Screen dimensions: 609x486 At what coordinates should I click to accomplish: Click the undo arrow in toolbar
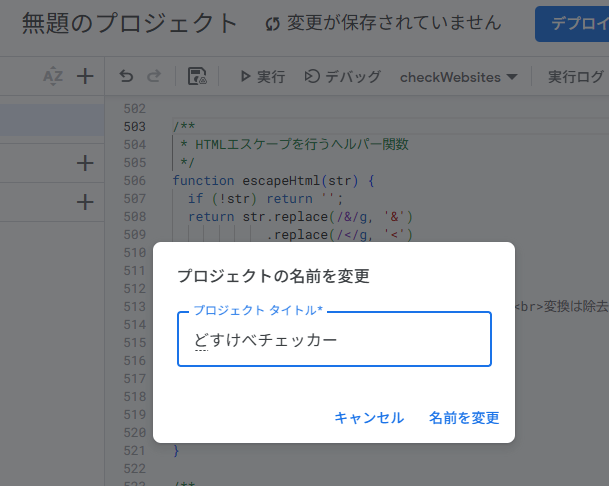(126, 76)
